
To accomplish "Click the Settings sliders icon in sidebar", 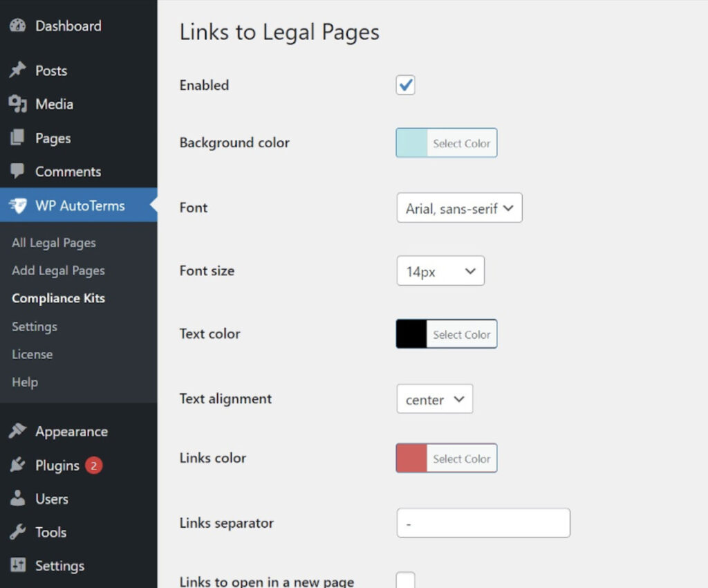I will point(17,565).
